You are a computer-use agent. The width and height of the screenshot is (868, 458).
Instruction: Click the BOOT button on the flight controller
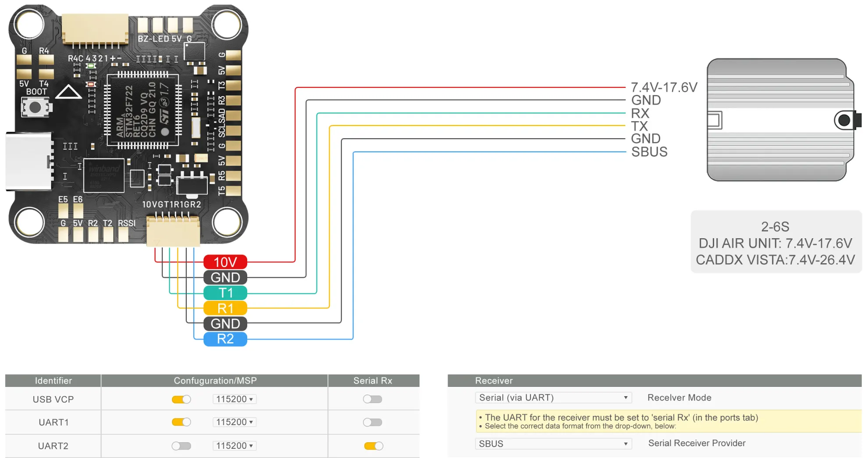tap(35, 107)
